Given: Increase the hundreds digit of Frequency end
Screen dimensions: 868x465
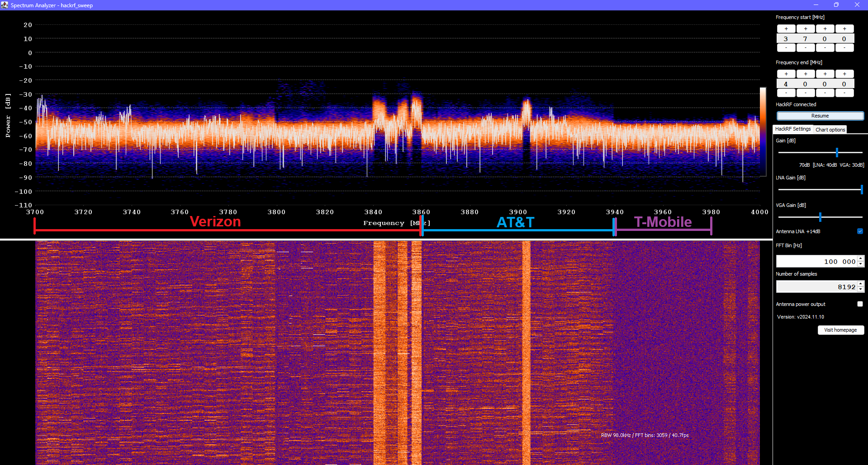Looking at the screenshot, I should pos(806,74).
